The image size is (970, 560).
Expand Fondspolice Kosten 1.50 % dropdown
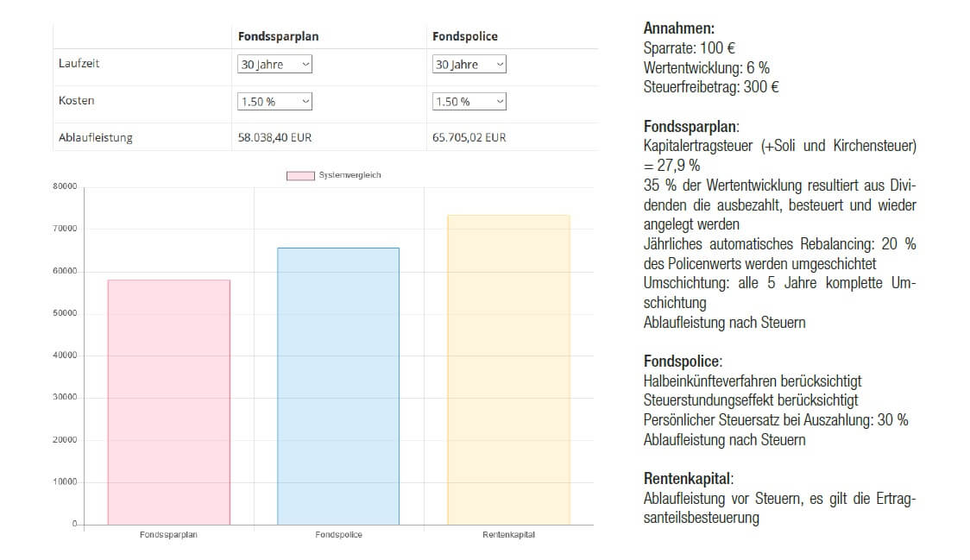point(469,102)
